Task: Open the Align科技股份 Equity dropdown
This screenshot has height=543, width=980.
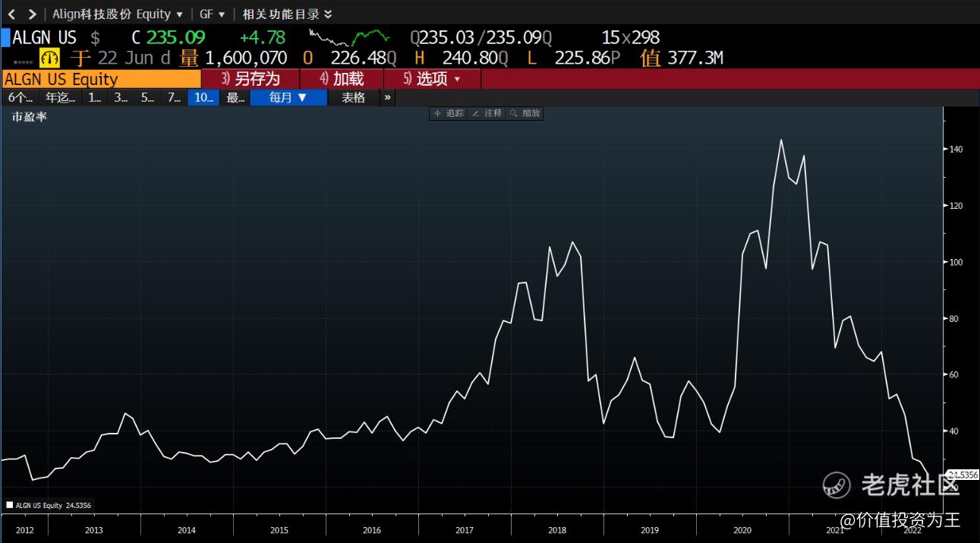Action: pyautogui.click(x=118, y=14)
